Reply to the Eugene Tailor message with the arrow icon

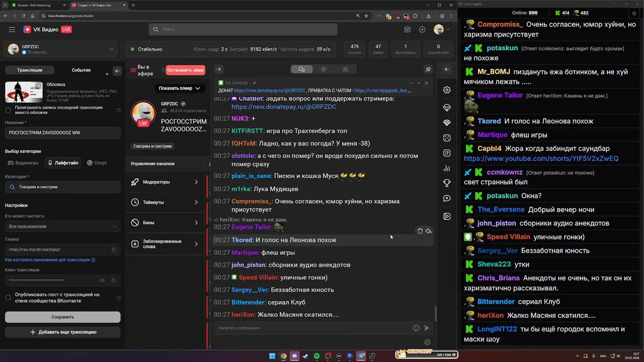[x=428, y=231]
